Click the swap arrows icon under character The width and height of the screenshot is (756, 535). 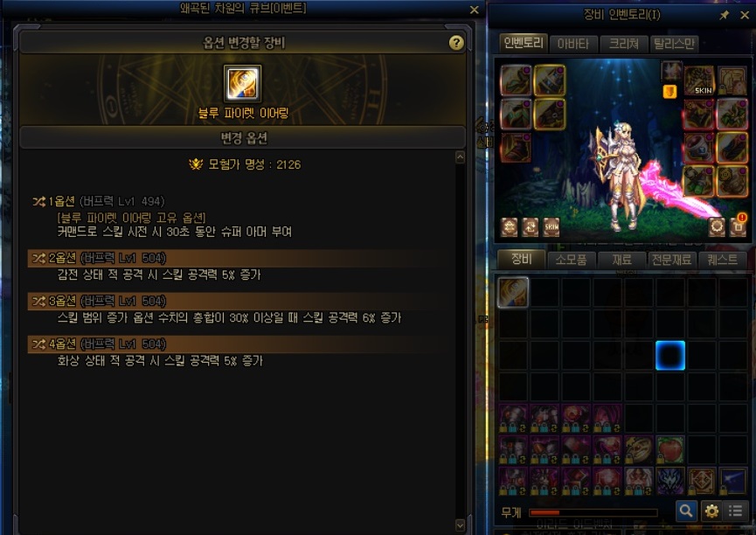[531, 226]
